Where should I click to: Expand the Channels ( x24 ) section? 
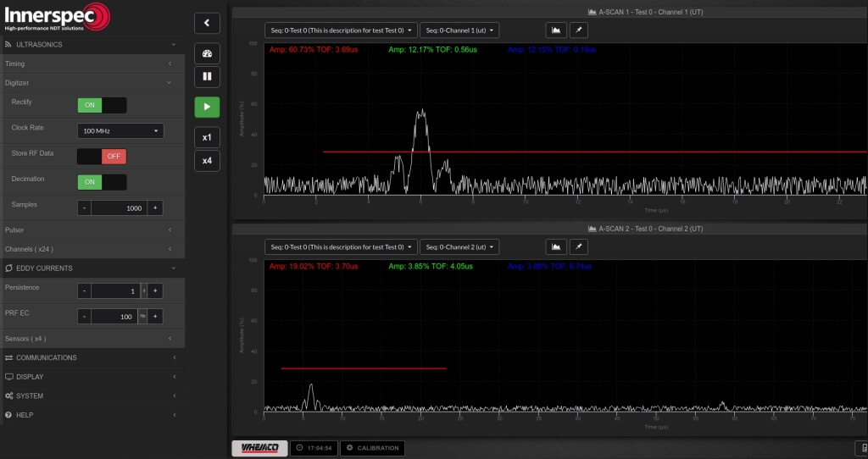tap(92, 250)
